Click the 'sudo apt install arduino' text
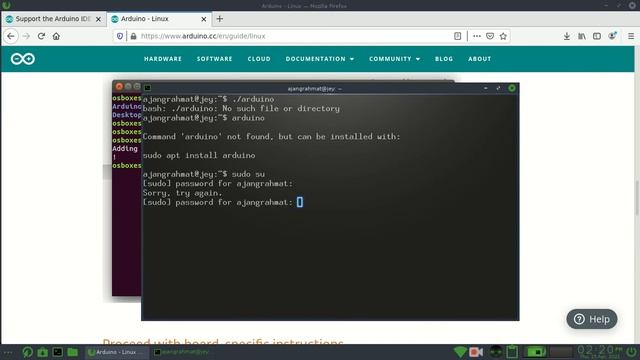Image resolution: width=640 pixels, height=360 pixels. [x=199, y=156]
